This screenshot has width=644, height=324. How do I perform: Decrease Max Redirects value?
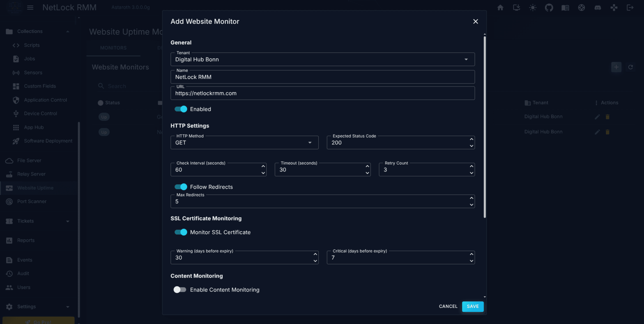(471, 205)
